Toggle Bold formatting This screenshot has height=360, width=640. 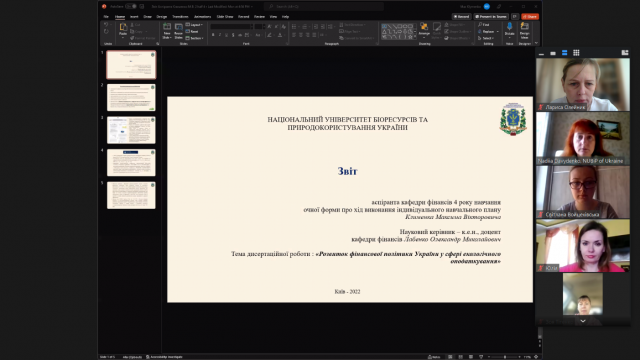click(x=213, y=35)
